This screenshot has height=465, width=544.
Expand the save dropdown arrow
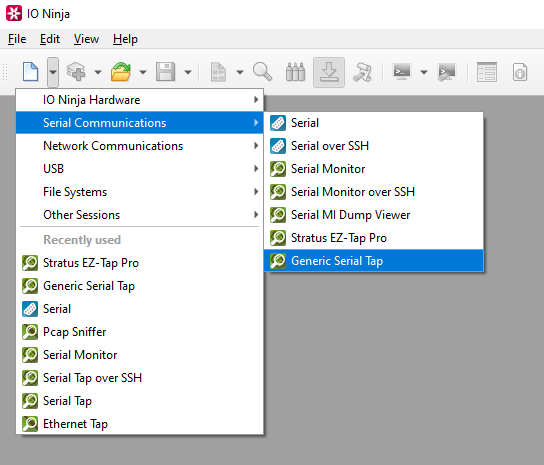click(188, 72)
